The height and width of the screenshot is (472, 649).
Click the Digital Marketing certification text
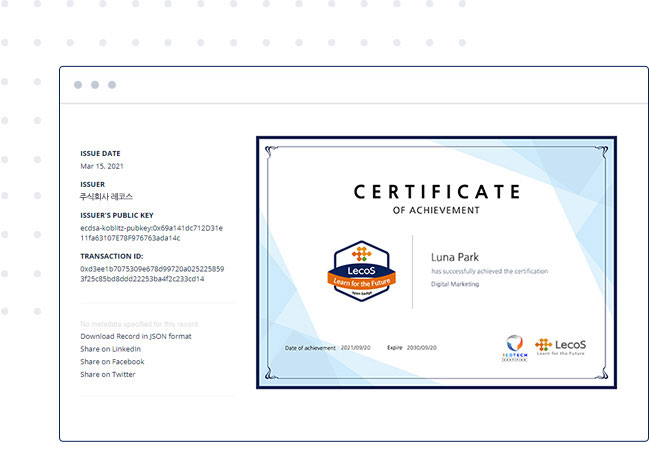(x=455, y=284)
